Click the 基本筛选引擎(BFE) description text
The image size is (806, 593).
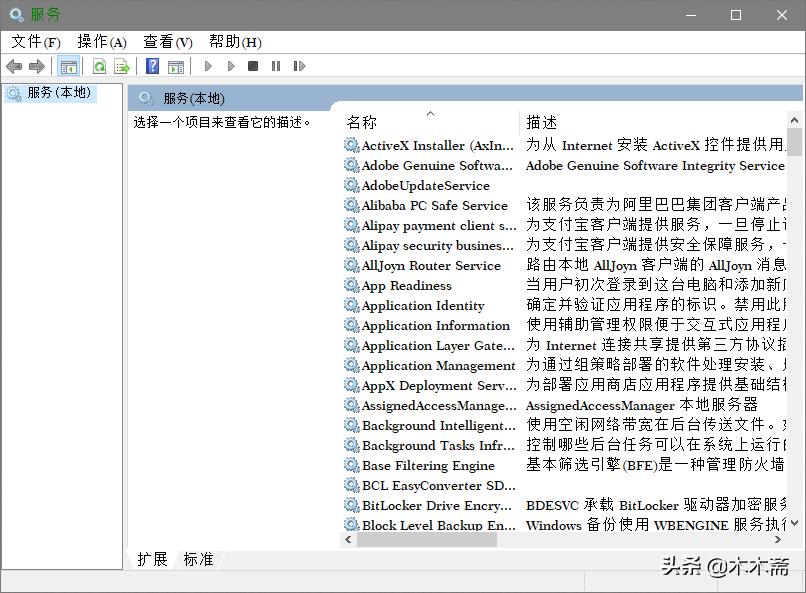click(x=655, y=465)
